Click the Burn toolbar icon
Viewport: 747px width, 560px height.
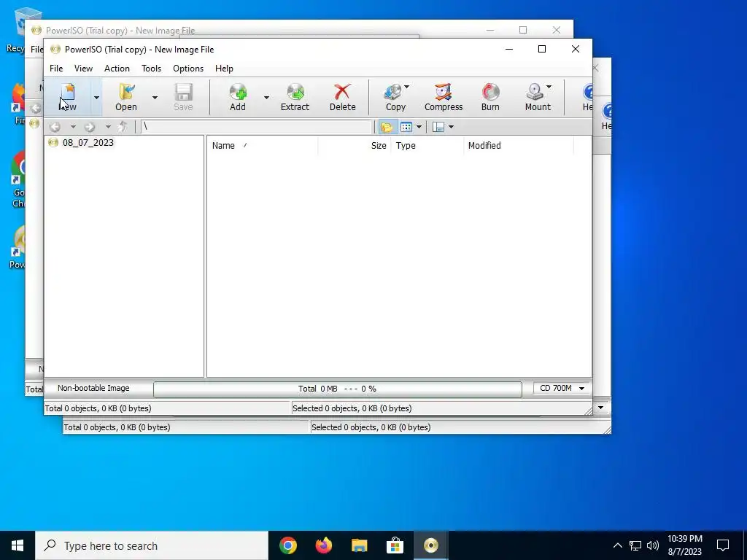(x=490, y=97)
